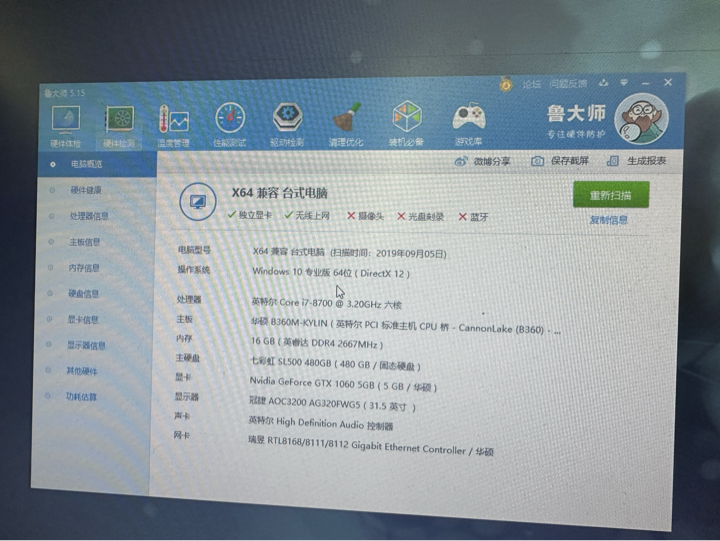This screenshot has width=720, height=541.
Task: Open the 性能测试 performance test icon
Action: point(230,124)
